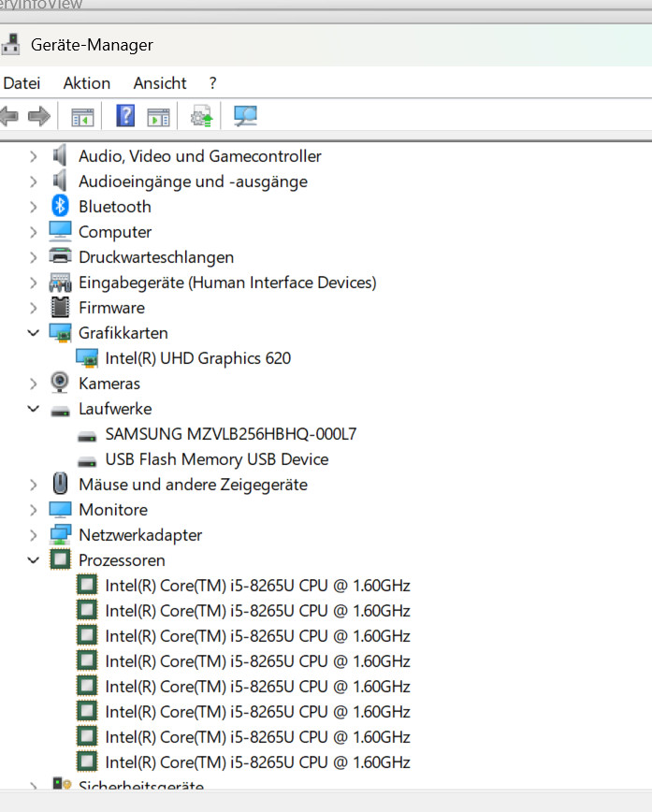The image size is (652, 812).
Task: Select SAMSUNG MZVLB256HBHQ-000L7 drive entry
Action: coord(230,434)
